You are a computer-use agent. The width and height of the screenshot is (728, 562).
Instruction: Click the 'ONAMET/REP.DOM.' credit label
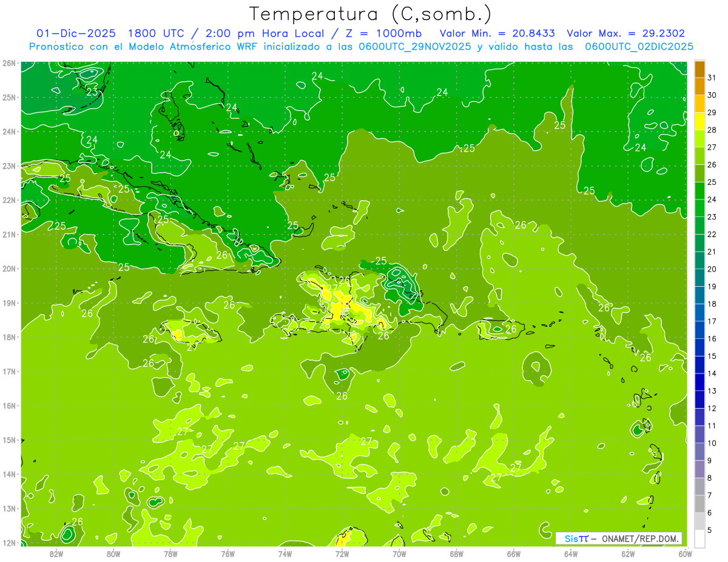(x=640, y=538)
